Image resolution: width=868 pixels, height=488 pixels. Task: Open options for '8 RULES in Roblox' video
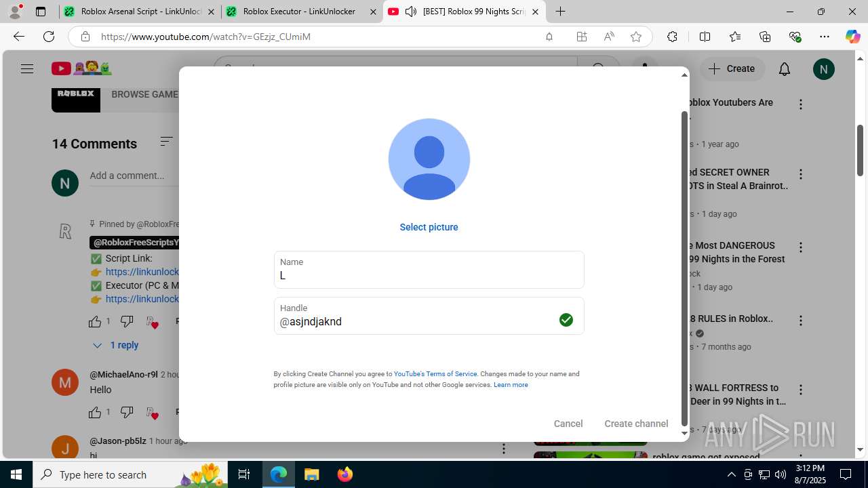click(801, 321)
